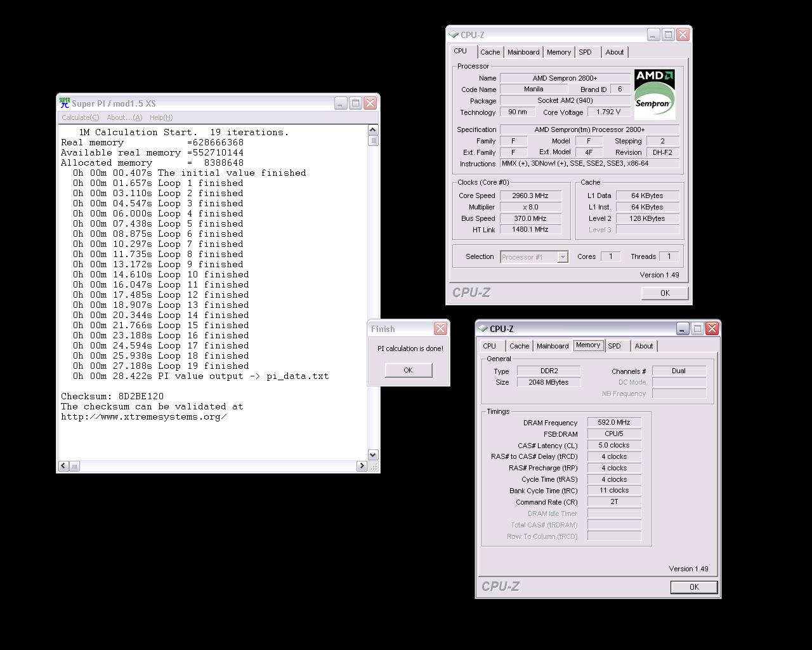This screenshot has height=650, width=812.
Task: Click the HT Link value 1480.1 MHz
Action: (530, 230)
